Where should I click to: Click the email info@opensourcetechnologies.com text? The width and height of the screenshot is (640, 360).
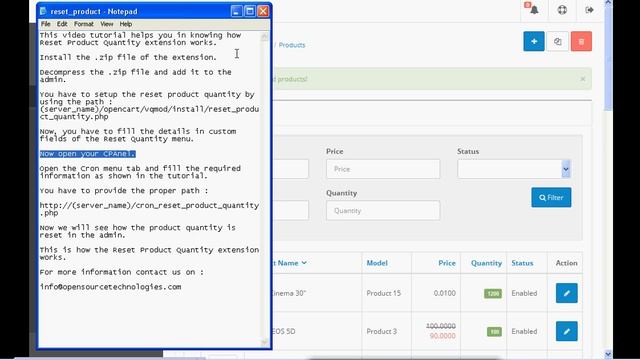click(110, 287)
